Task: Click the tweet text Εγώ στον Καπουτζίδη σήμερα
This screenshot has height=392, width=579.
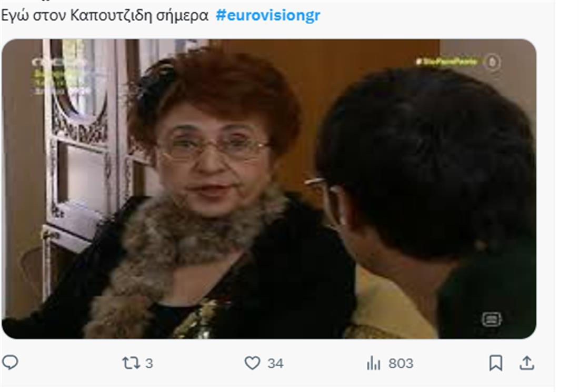Action: coord(105,15)
